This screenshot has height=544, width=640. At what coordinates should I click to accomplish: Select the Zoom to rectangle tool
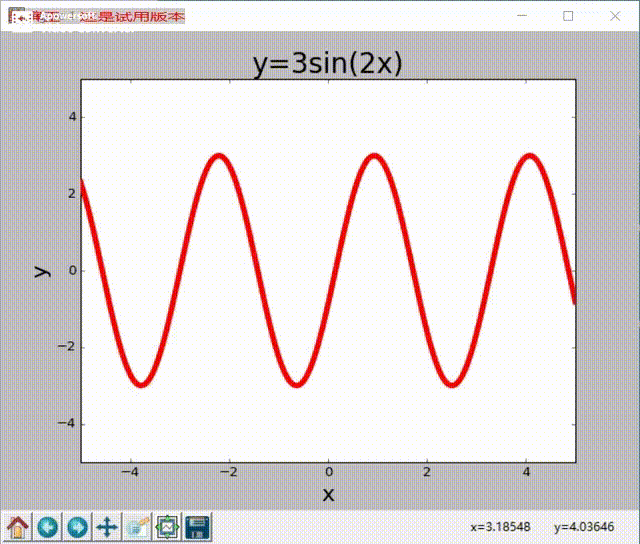(137, 526)
